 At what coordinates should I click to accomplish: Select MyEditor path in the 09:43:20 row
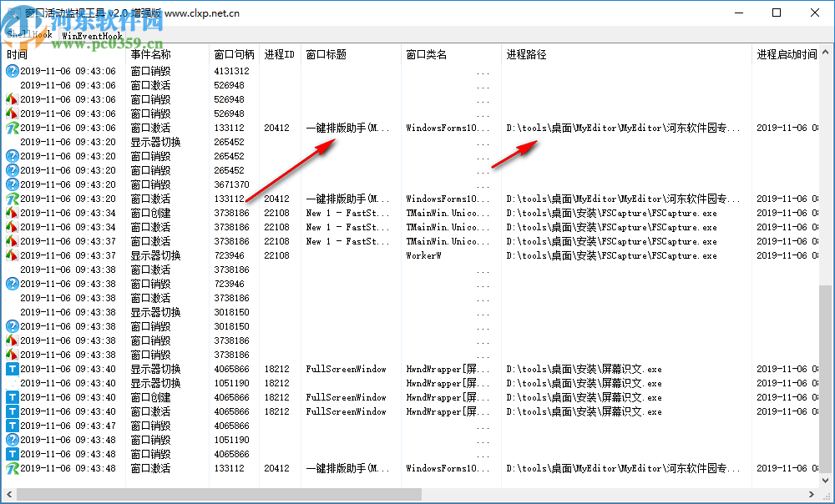pyautogui.click(x=623, y=199)
